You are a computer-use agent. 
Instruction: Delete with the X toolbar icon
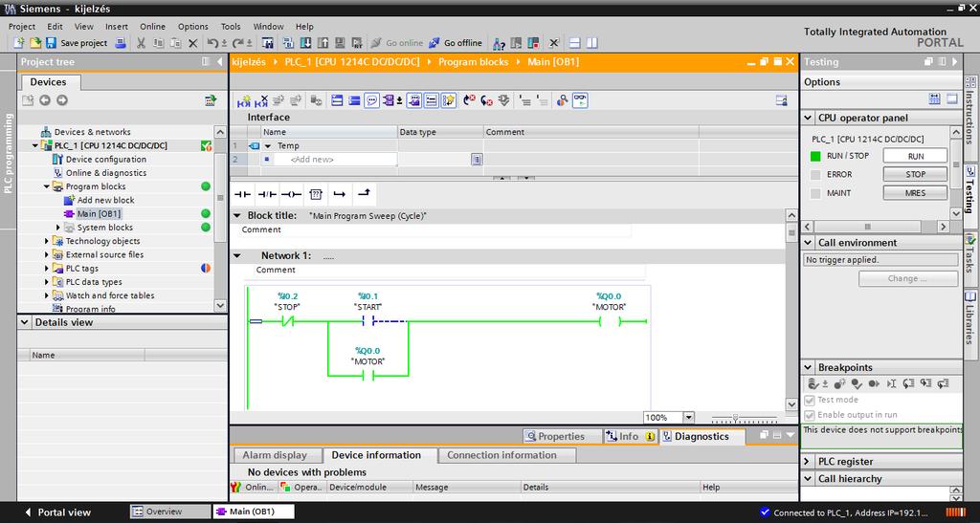click(192, 43)
